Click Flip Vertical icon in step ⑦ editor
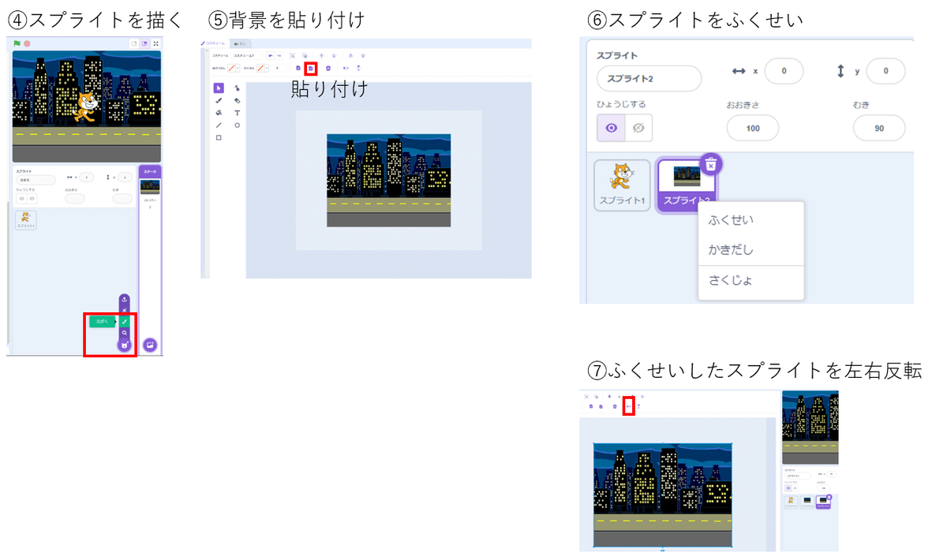This screenshot has height=560, width=947. click(638, 406)
